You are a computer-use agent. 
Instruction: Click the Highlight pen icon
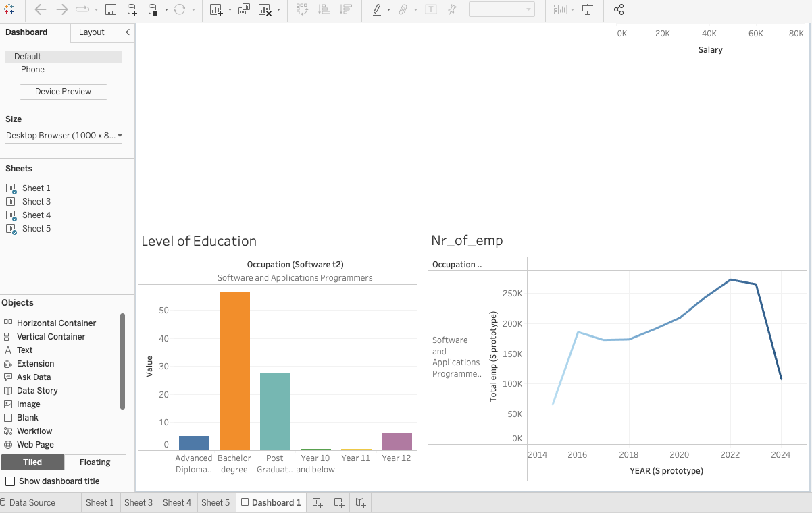377,9
